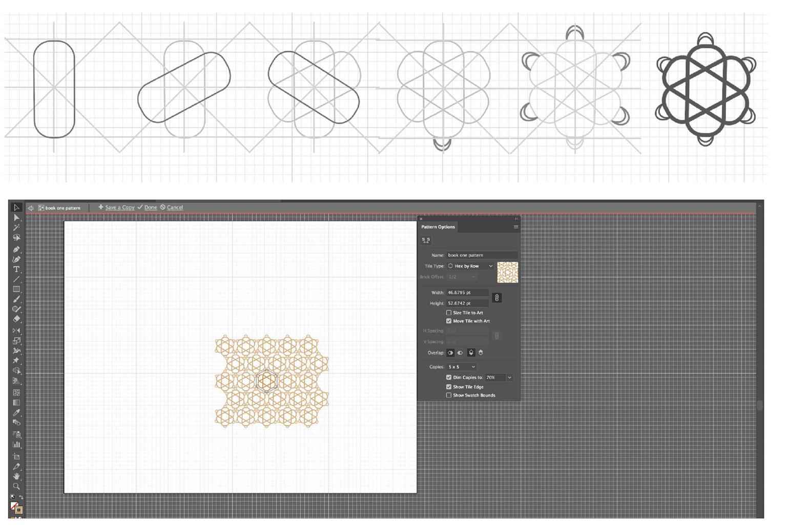Select the Direct Selection tool
The height and width of the screenshot is (532, 786).
click(x=16, y=217)
